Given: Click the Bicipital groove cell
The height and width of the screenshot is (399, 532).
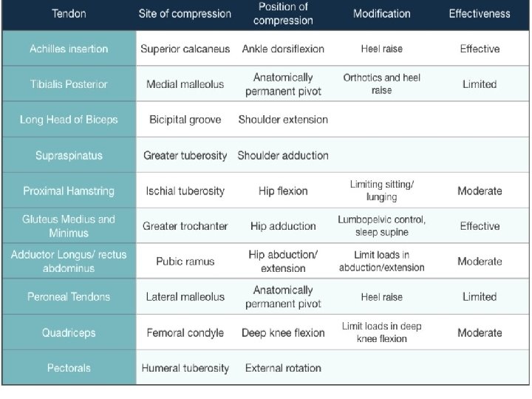Looking at the screenshot, I should pos(185,120).
